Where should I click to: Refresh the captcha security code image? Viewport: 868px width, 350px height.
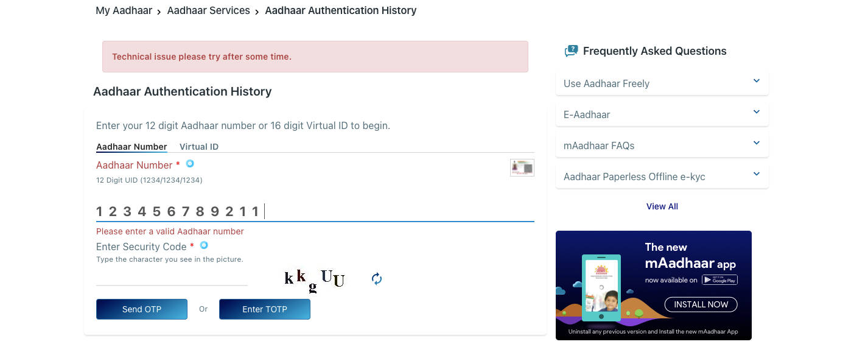(377, 279)
